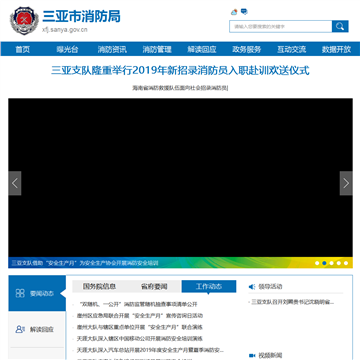Click the speaker icon beside 领导活动
Image resolution: width=360 pixels, height=360 pixels.
point(252,287)
